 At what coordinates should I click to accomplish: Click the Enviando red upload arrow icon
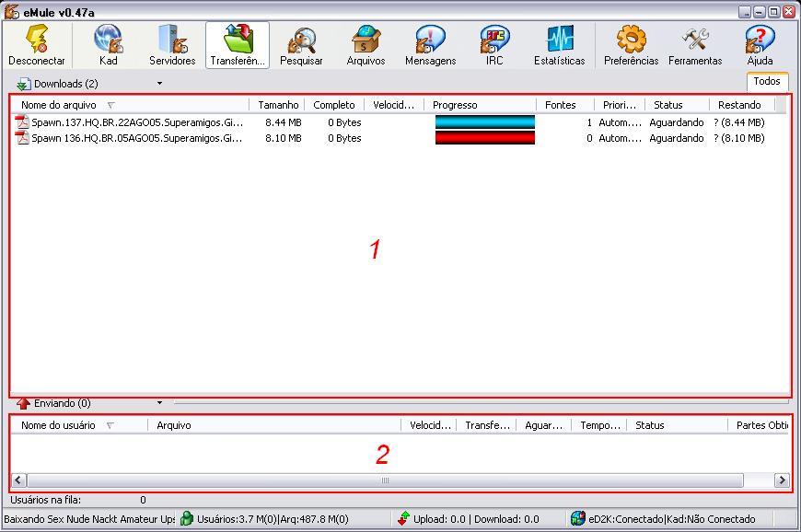tap(23, 403)
